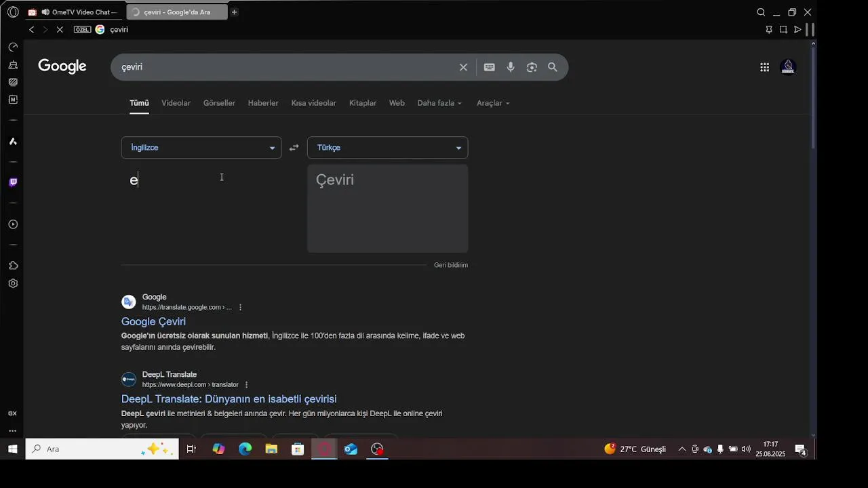
Task: Open the striped monitor icon in sidebar
Action: point(13,82)
